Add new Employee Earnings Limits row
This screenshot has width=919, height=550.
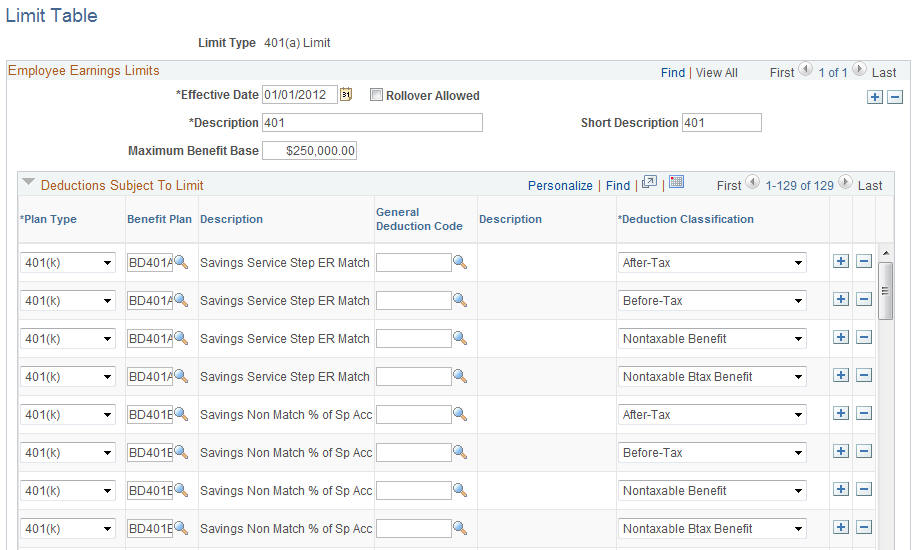(x=874, y=97)
